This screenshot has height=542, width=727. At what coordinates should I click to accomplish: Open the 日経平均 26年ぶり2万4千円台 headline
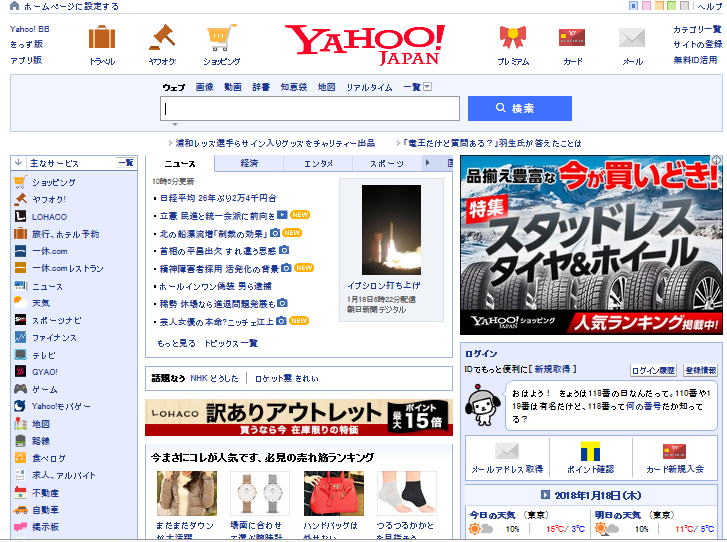[x=218, y=198]
